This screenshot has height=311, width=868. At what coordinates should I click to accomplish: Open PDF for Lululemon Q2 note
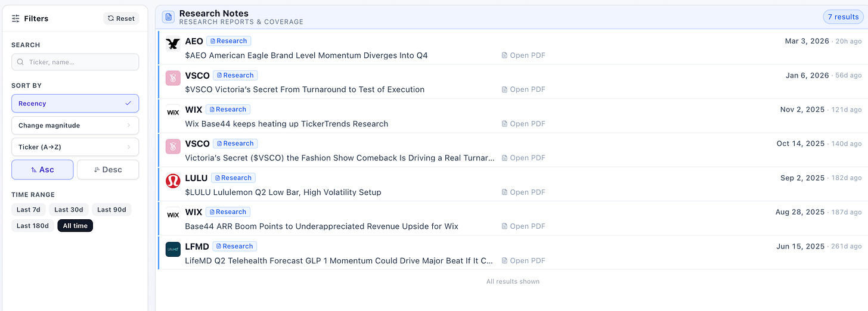point(523,192)
